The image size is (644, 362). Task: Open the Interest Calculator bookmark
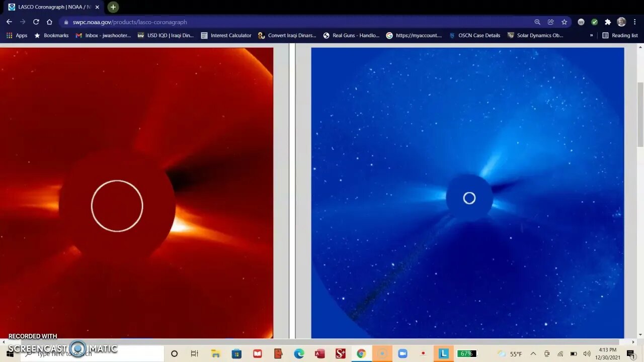(x=226, y=36)
